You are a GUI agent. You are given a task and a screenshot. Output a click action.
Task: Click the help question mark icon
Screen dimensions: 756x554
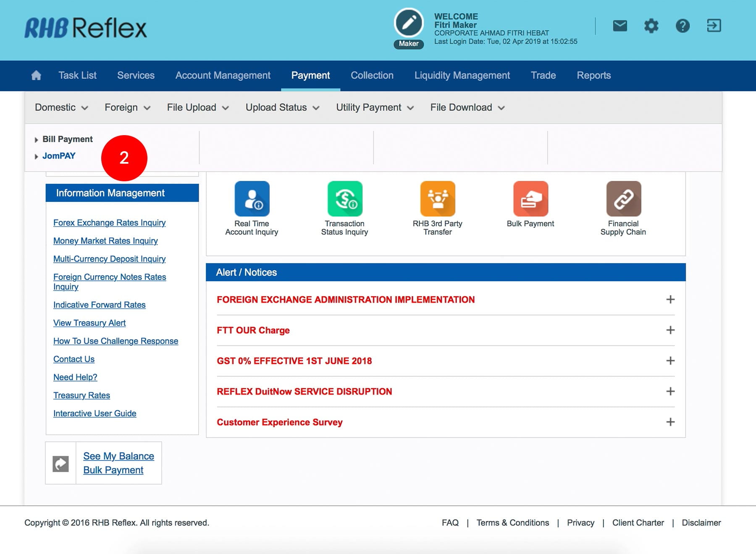[x=682, y=26]
